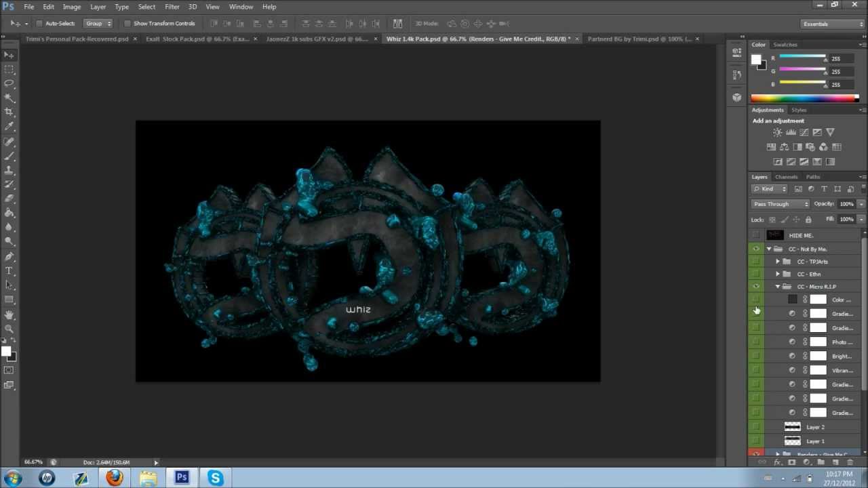Open the Opacity slider dropdown arrow

(x=861, y=204)
